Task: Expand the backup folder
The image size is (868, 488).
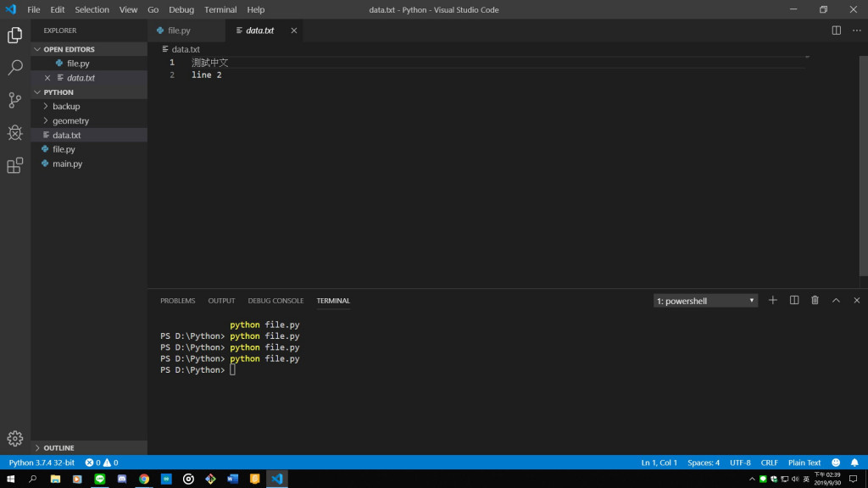Action: pos(90,106)
